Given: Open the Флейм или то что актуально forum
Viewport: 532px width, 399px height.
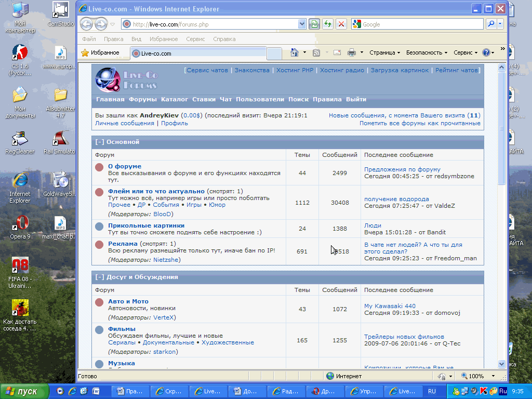Looking at the screenshot, I should pyautogui.click(x=156, y=191).
